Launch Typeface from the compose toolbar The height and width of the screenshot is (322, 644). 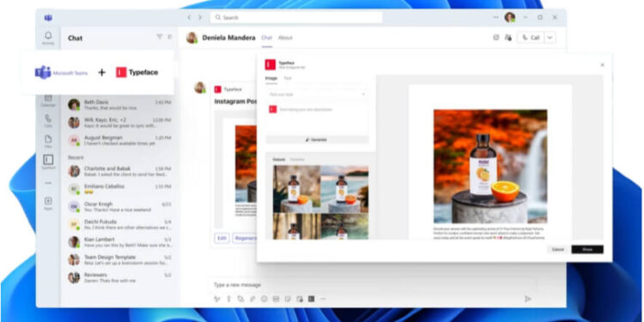coord(312,299)
